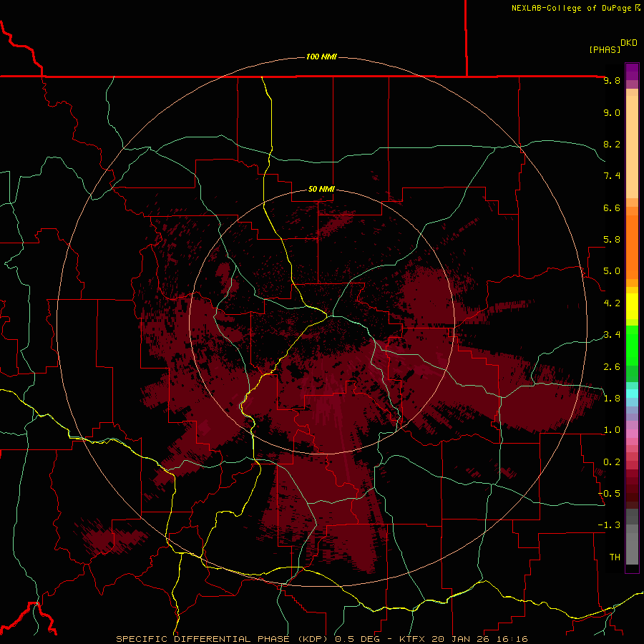Click the [PHAS] label above the color scale
644x644 pixels.
pos(605,49)
